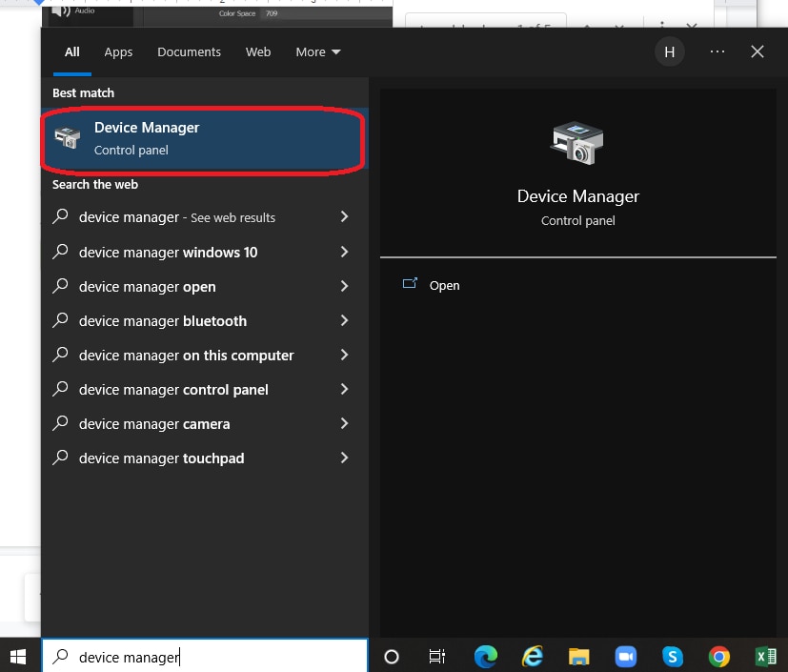Select 'device manager touchpad' suggestion

204,458
